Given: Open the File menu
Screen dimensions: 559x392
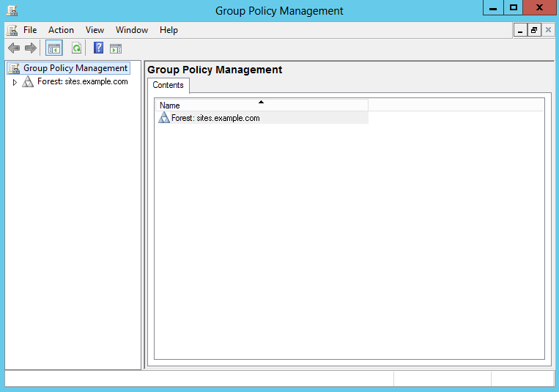Looking at the screenshot, I should click(30, 30).
